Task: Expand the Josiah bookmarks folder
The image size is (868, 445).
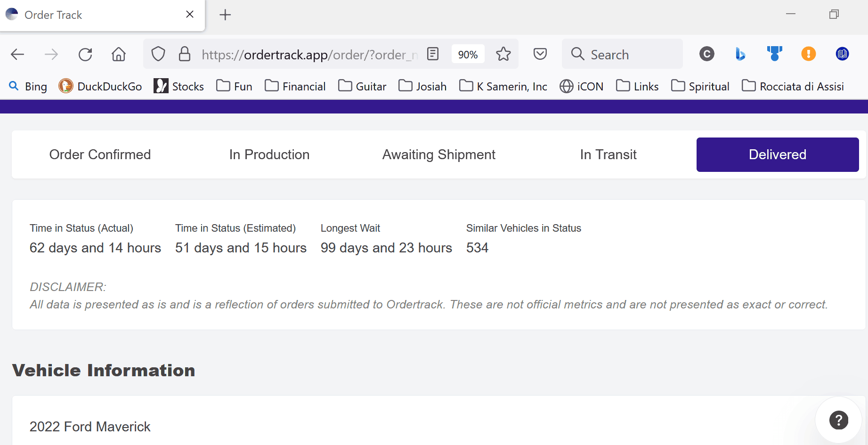Action: point(422,87)
